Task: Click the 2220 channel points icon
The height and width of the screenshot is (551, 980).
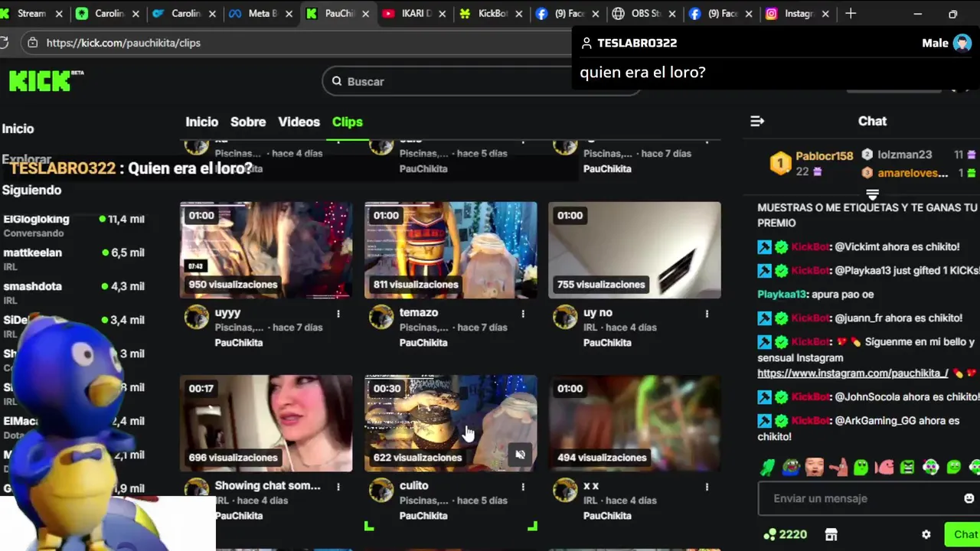Action: [769, 534]
